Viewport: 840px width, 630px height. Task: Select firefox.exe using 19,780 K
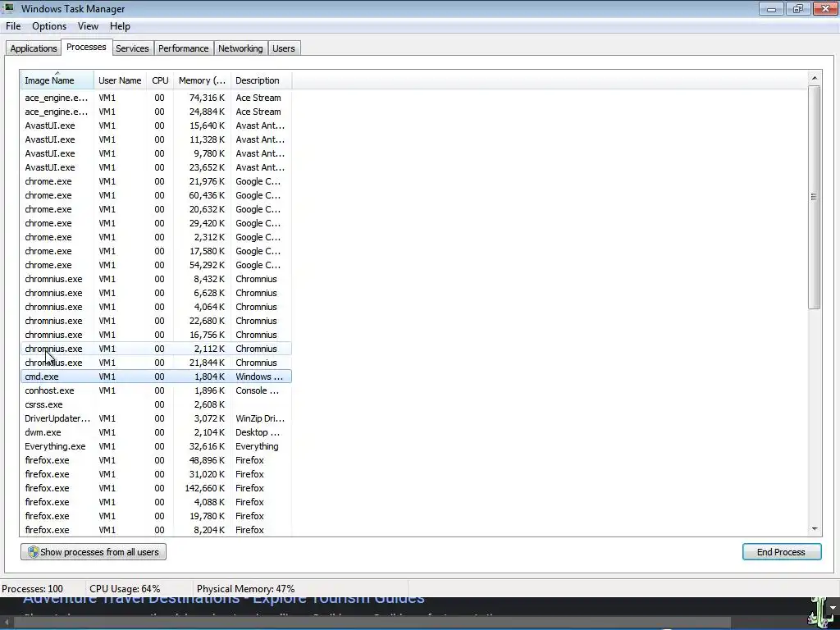(x=156, y=516)
